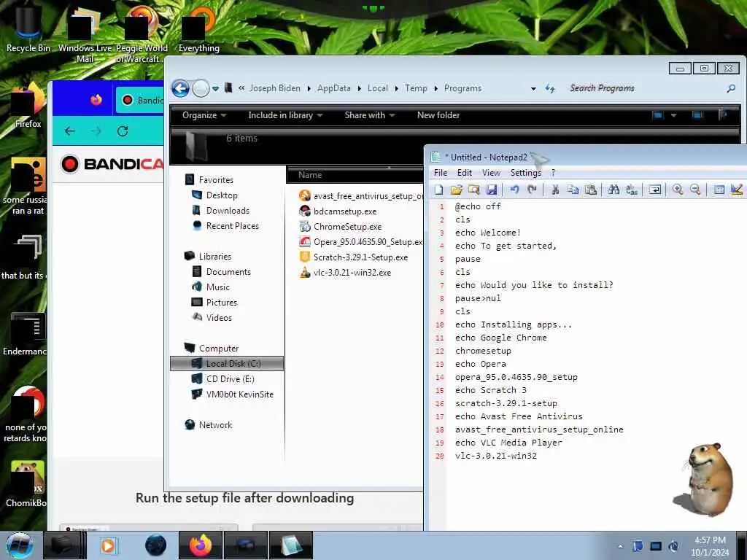This screenshot has height=560, width=747.
Task: Click the browser reload button in Firefox window
Action: 123,131
